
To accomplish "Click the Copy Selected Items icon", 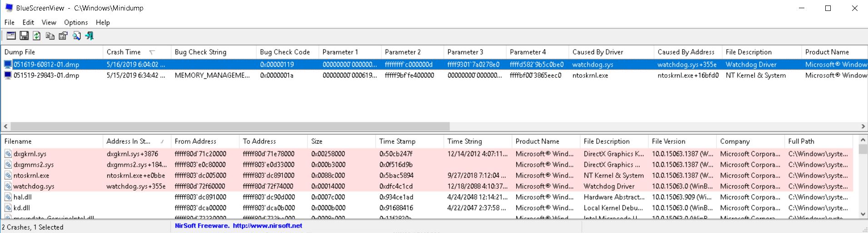I will (50, 36).
